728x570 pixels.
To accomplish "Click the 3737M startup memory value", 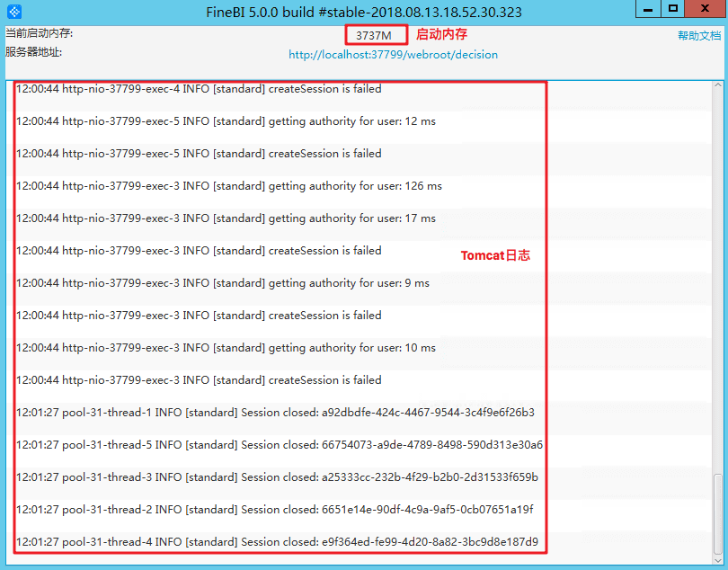I will (374, 35).
